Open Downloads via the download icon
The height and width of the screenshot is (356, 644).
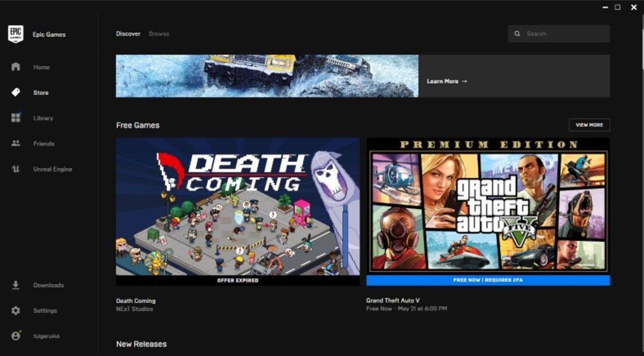(x=16, y=285)
